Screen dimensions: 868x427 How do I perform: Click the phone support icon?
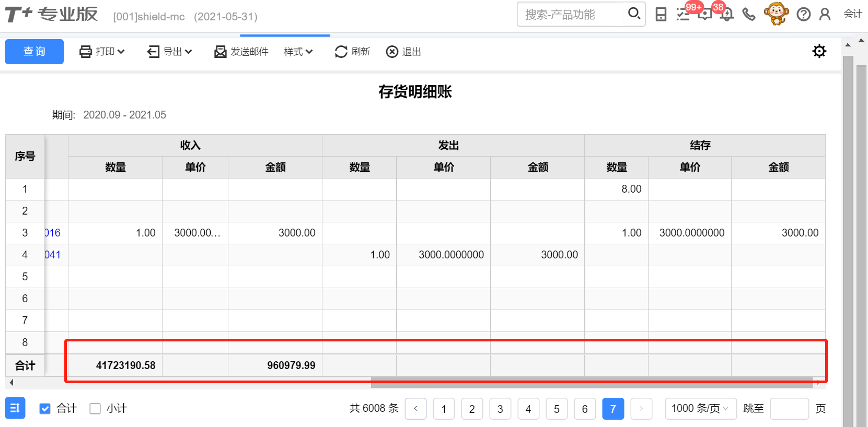749,15
